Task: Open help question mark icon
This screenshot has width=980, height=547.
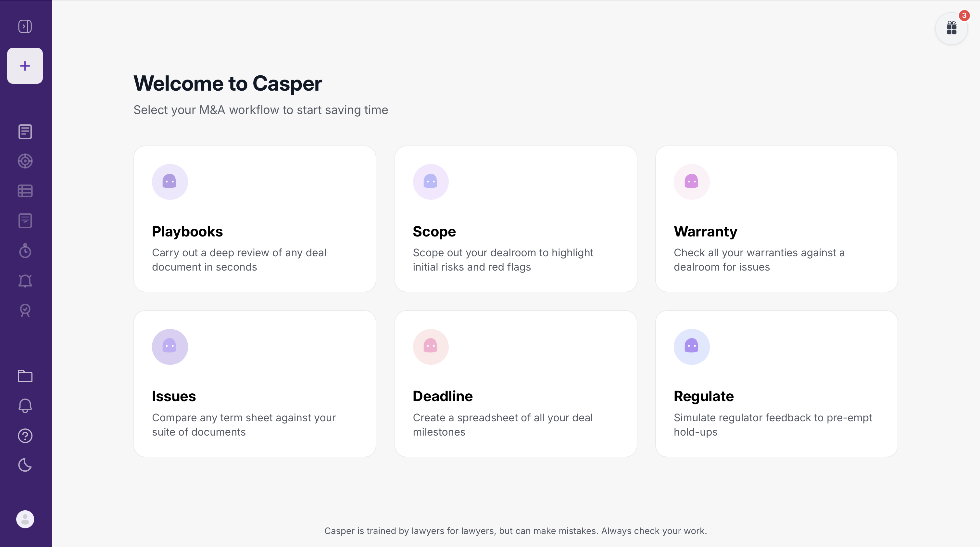Action: pyautogui.click(x=25, y=436)
